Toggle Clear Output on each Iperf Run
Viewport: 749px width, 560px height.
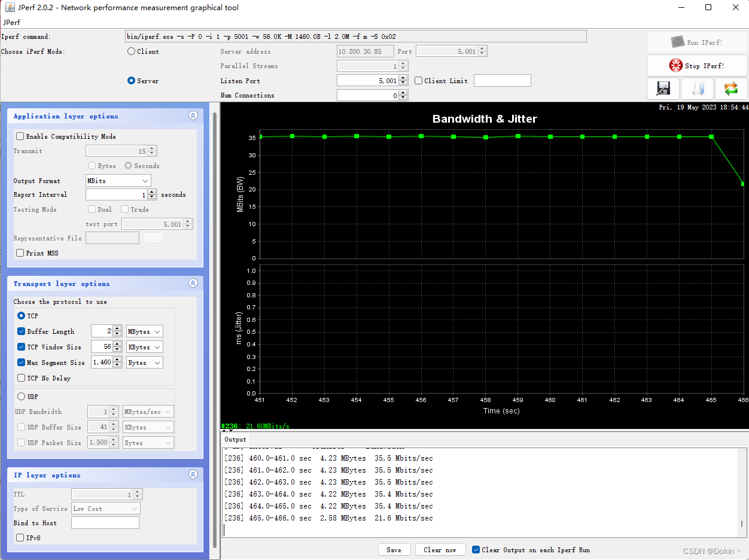point(476,550)
